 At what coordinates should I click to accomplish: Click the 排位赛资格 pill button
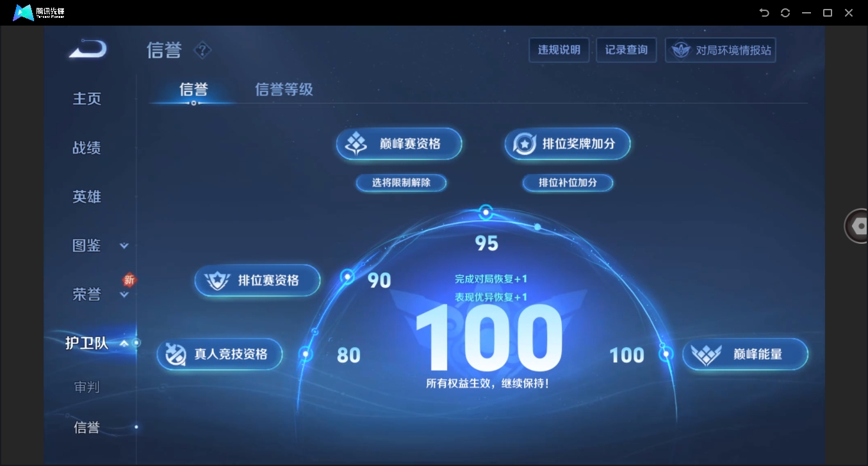point(258,280)
